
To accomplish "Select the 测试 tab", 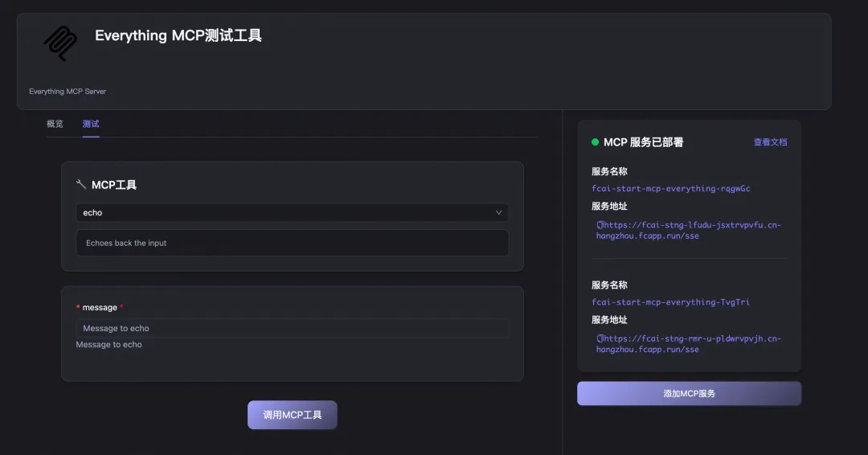I will point(91,124).
